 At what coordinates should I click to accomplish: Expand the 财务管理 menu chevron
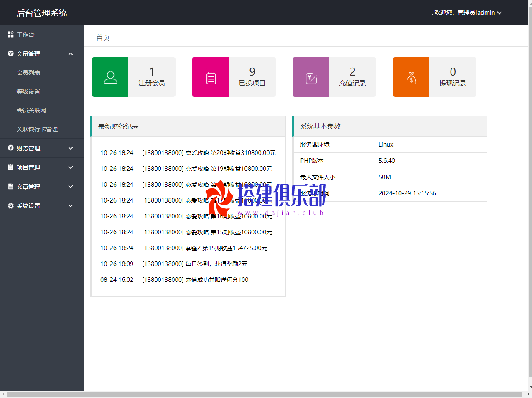[71, 148]
